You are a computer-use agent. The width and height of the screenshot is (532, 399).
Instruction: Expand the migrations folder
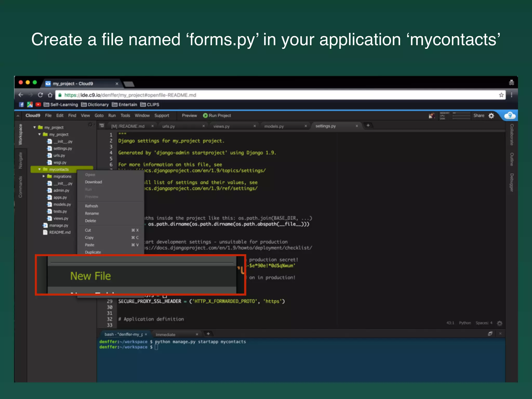point(44,176)
